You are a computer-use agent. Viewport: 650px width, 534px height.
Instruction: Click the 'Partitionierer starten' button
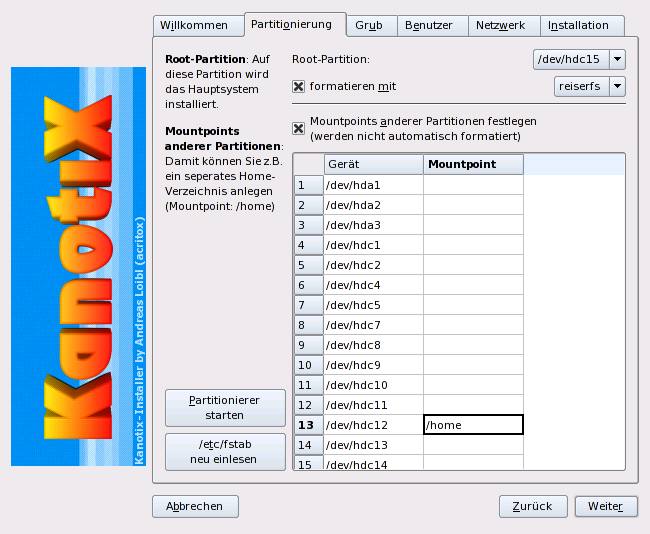225,408
